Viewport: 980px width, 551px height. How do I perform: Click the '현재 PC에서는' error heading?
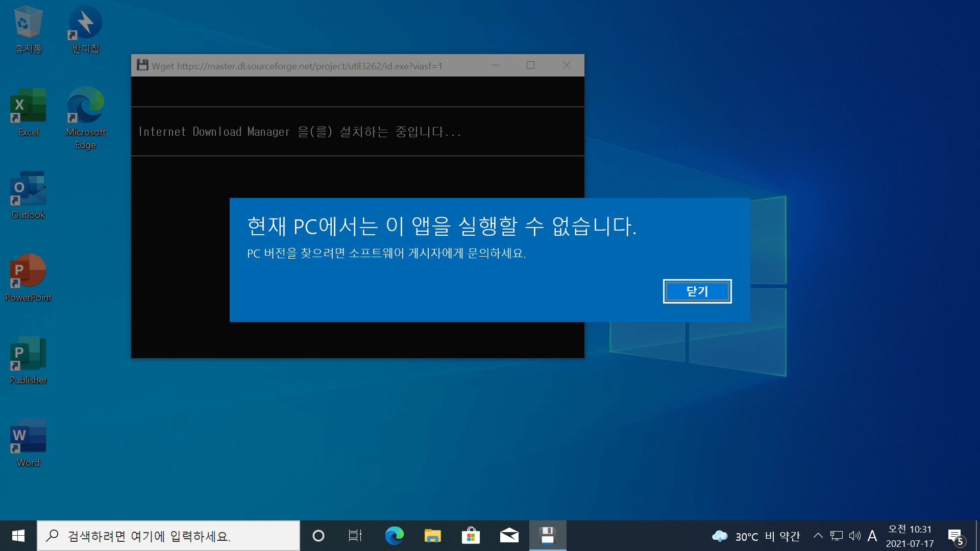tap(442, 226)
